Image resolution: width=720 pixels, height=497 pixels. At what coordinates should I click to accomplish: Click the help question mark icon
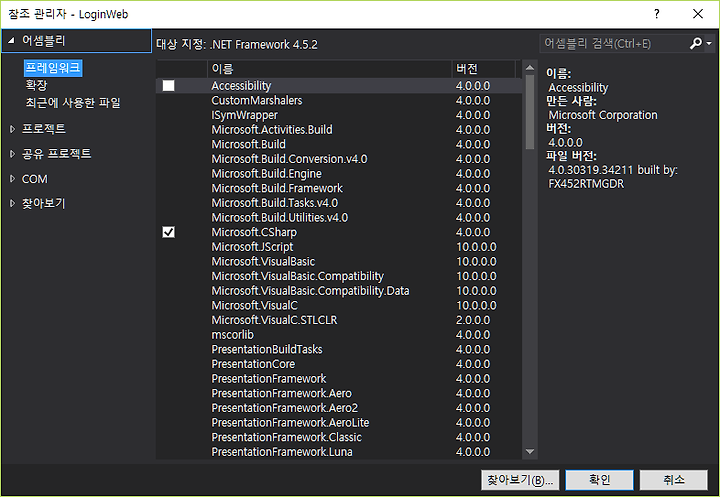pos(657,14)
